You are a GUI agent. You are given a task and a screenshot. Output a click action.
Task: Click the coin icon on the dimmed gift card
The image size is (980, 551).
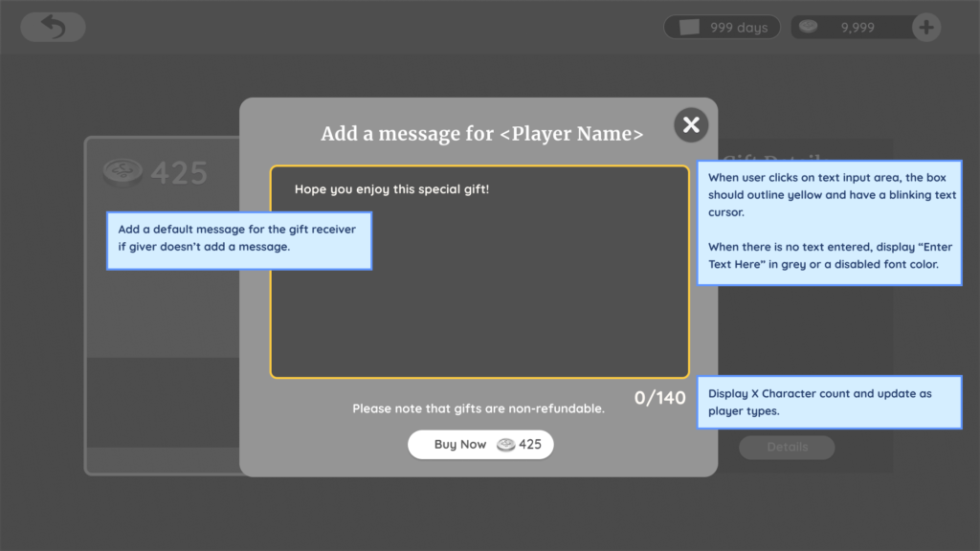[122, 172]
